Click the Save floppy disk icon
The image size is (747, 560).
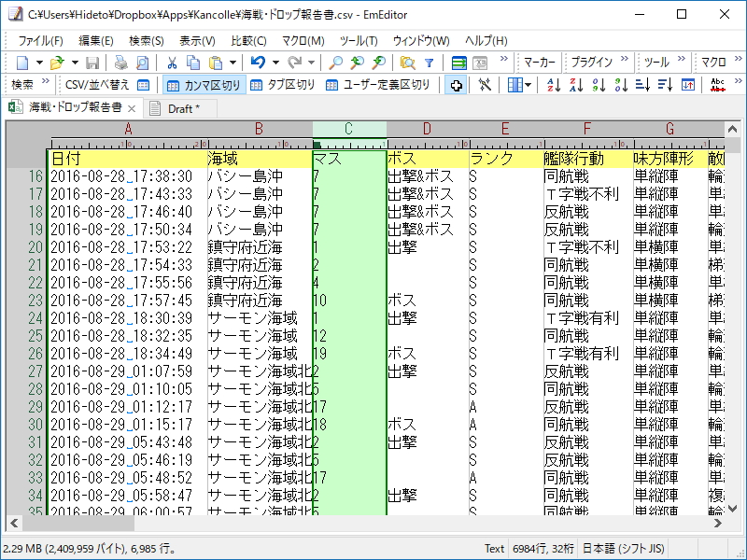coord(92,63)
